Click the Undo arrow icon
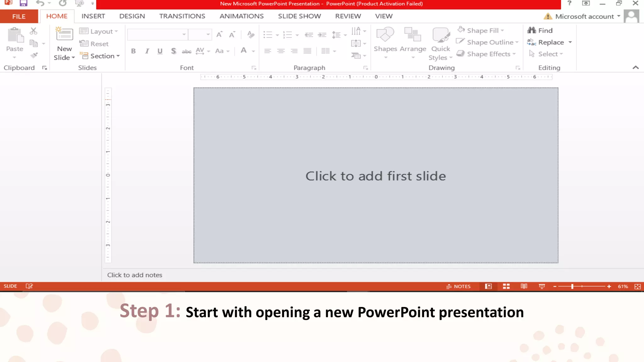Image resolution: width=644 pixels, height=362 pixels. pos(40,3)
